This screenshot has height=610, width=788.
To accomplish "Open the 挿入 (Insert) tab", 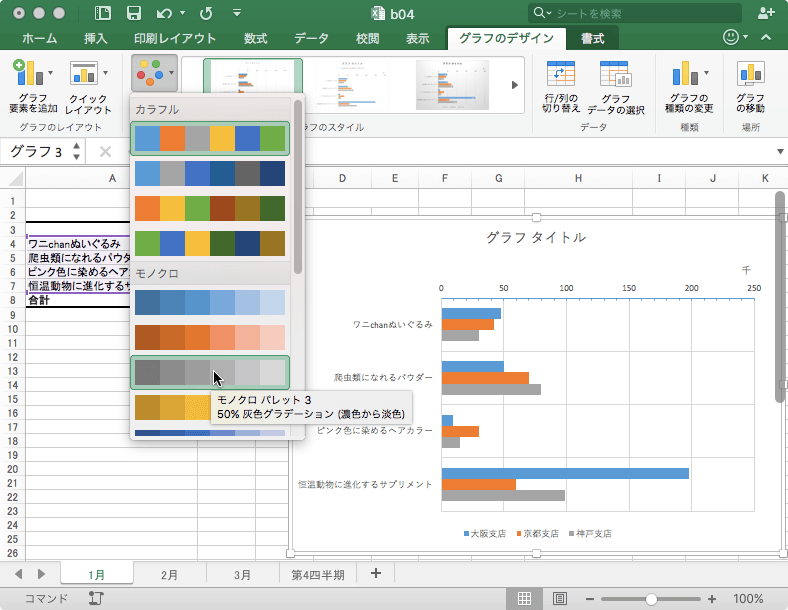I will coord(95,38).
